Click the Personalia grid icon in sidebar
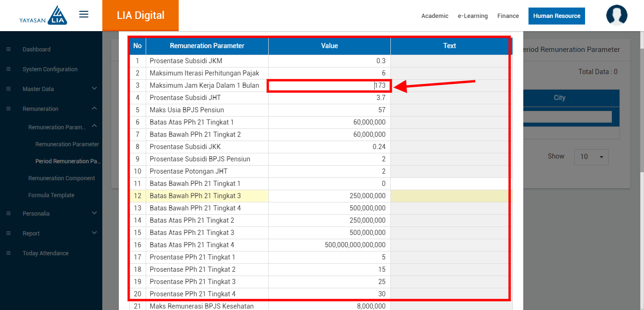644x310 pixels. tap(8, 214)
